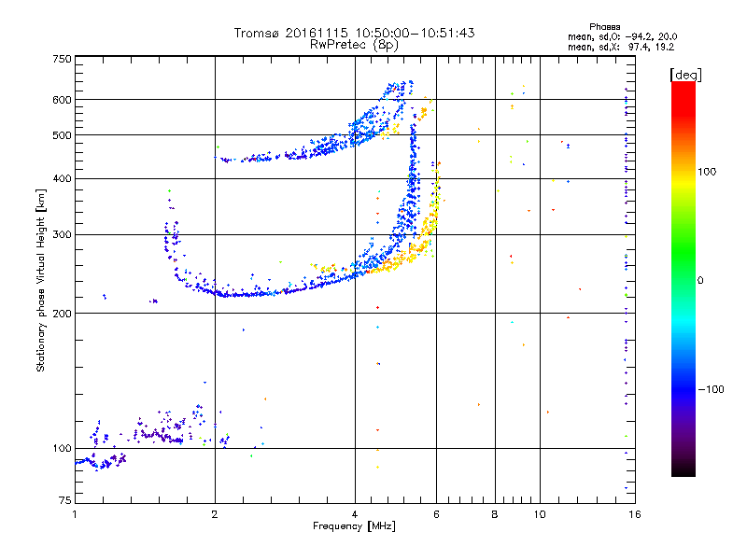
Task: Click the x-axis tick label '2'
Action: click(215, 514)
